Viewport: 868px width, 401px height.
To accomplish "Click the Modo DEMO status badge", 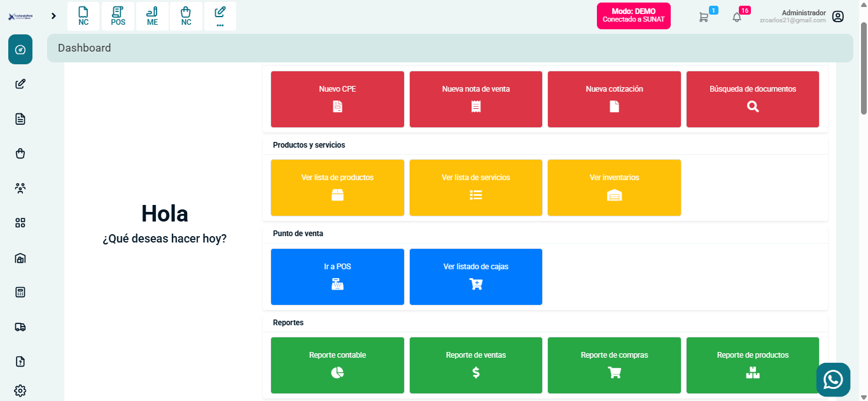I will pos(633,16).
